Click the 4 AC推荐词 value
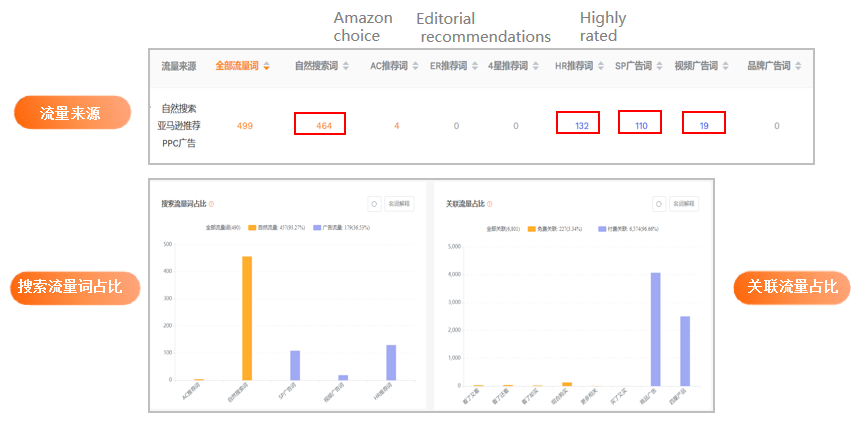This screenshot has width=862, height=424. point(396,126)
